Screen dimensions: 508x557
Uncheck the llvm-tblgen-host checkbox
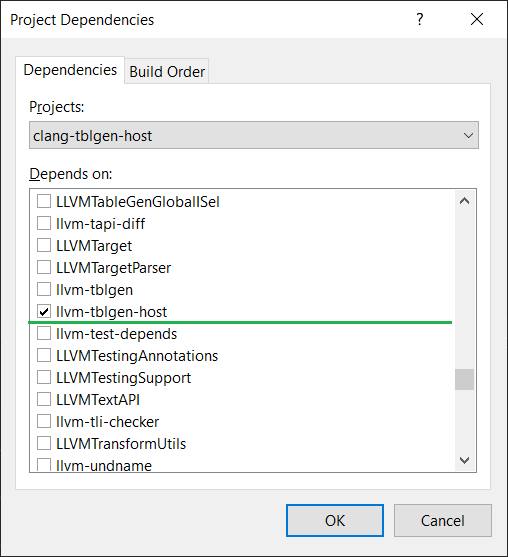click(44, 312)
